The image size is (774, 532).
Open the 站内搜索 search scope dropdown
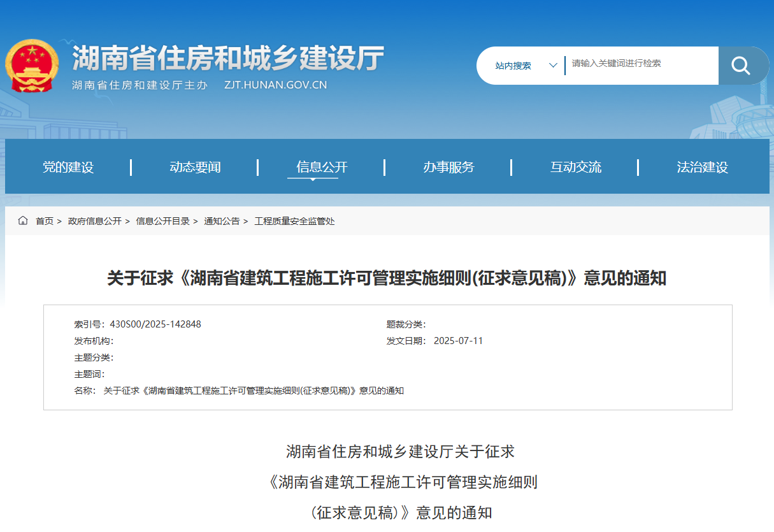pyautogui.click(x=513, y=65)
